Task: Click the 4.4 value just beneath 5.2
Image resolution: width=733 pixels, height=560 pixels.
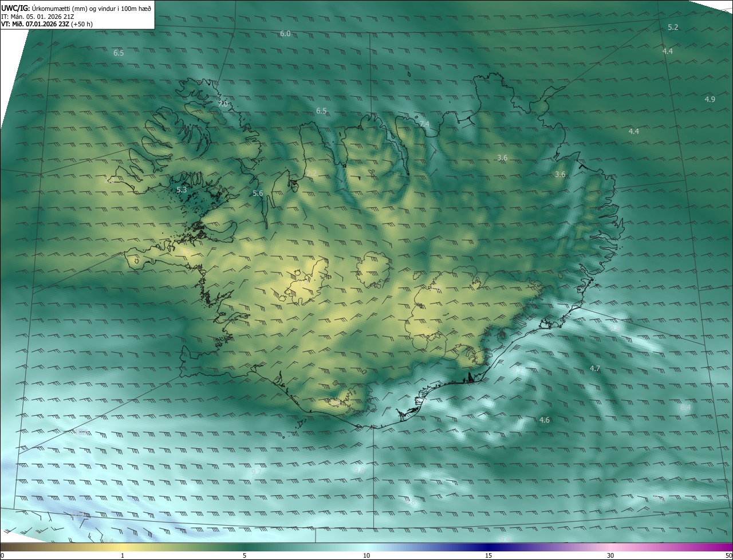Action: pyautogui.click(x=668, y=52)
